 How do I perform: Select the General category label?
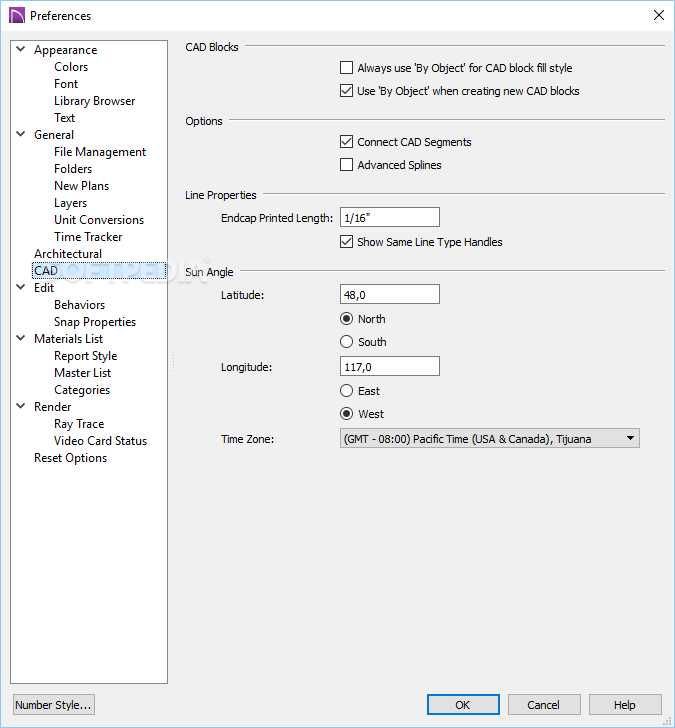click(x=54, y=135)
